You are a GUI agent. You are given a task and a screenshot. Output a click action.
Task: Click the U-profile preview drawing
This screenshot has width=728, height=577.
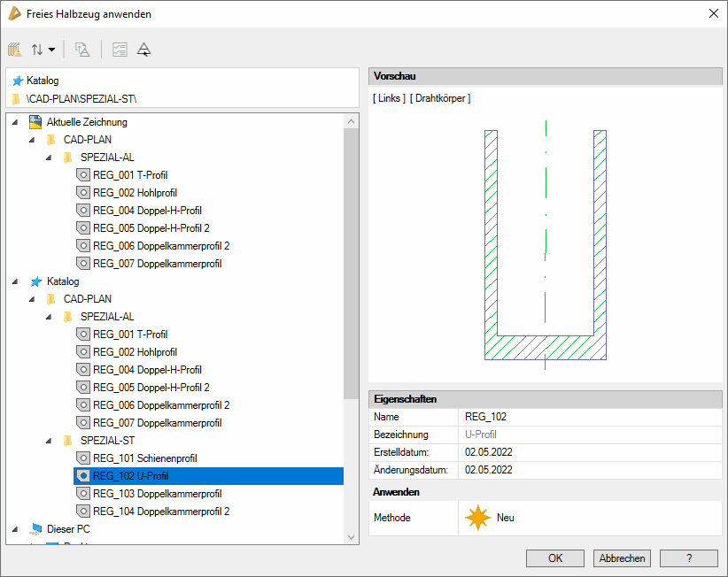[x=545, y=245]
